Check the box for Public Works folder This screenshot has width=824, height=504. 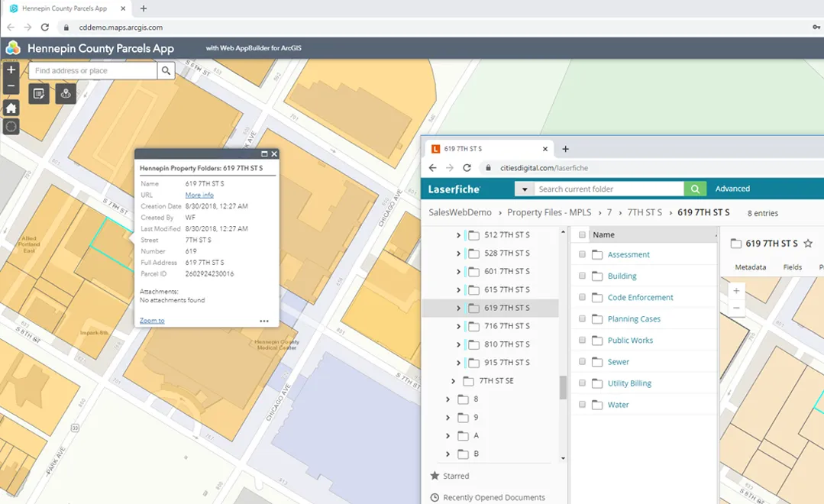pos(582,340)
